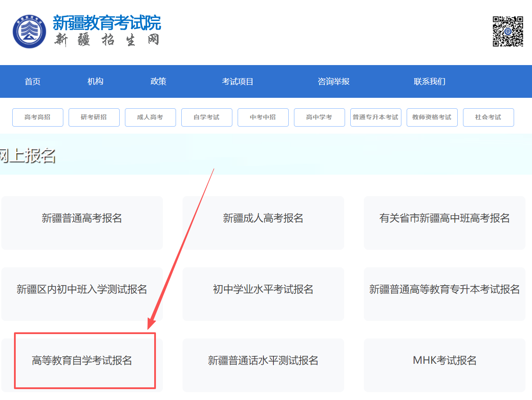Select the 成人高考 category tab
The image size is (532, 400).
(150, 117)
